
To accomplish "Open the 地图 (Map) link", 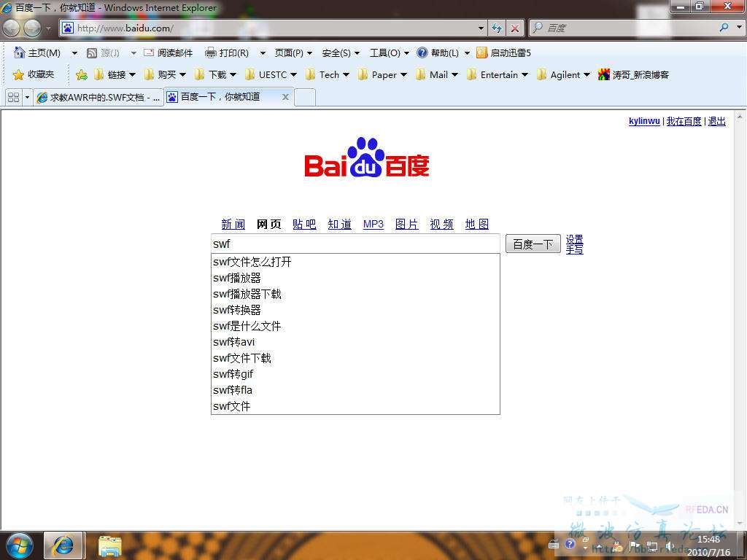I will coord(477,224).
